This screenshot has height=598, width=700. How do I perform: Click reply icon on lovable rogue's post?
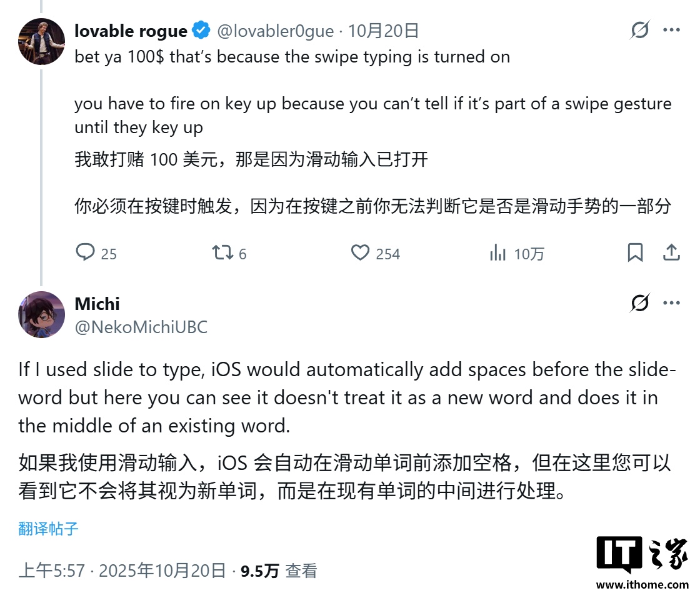(x=85, y=252)
